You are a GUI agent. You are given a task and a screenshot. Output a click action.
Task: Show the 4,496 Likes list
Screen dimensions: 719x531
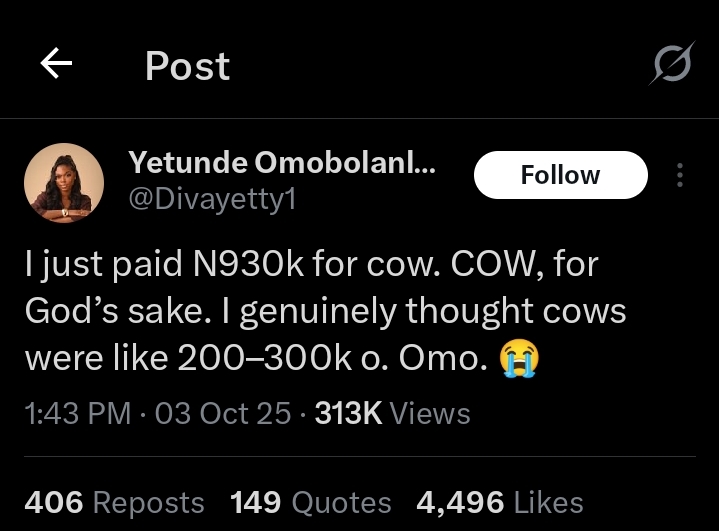(499, 502)
